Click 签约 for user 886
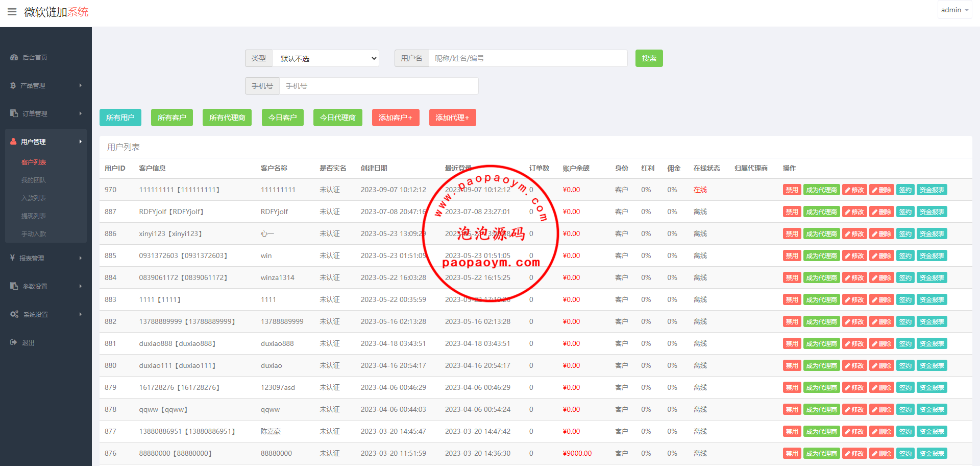Screen dimensions: 980x466 coord(905,234)
